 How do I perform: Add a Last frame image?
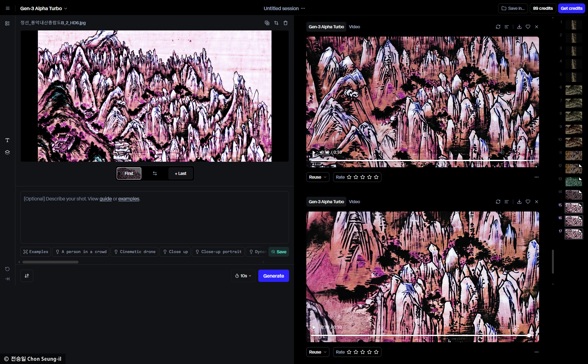coord(180,173)
